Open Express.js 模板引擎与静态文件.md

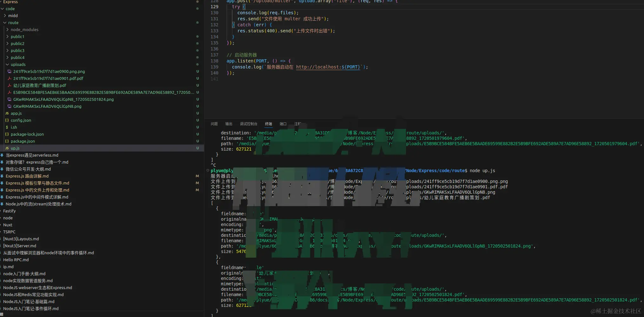coord(37,183)
